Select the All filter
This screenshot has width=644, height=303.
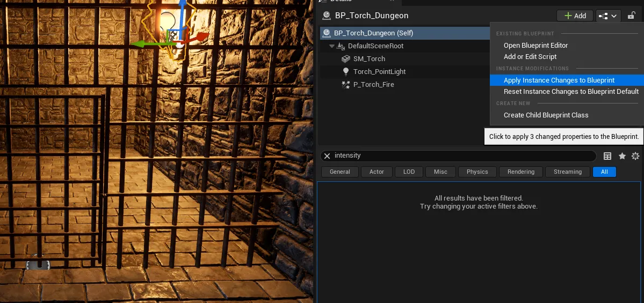(604, 172)
